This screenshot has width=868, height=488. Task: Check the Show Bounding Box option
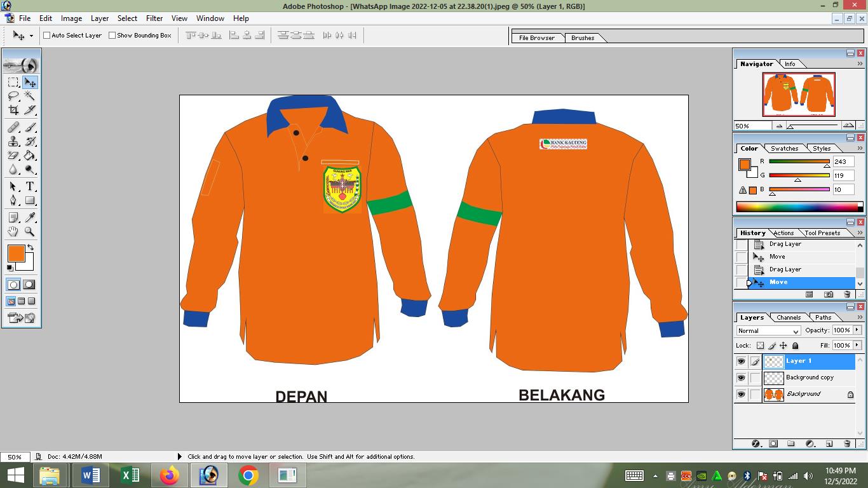click(x=112, y=36)
